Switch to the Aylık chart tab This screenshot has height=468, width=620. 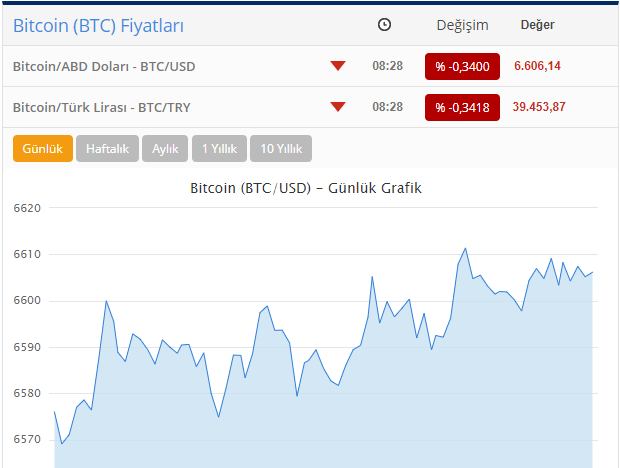coord(165,149)
